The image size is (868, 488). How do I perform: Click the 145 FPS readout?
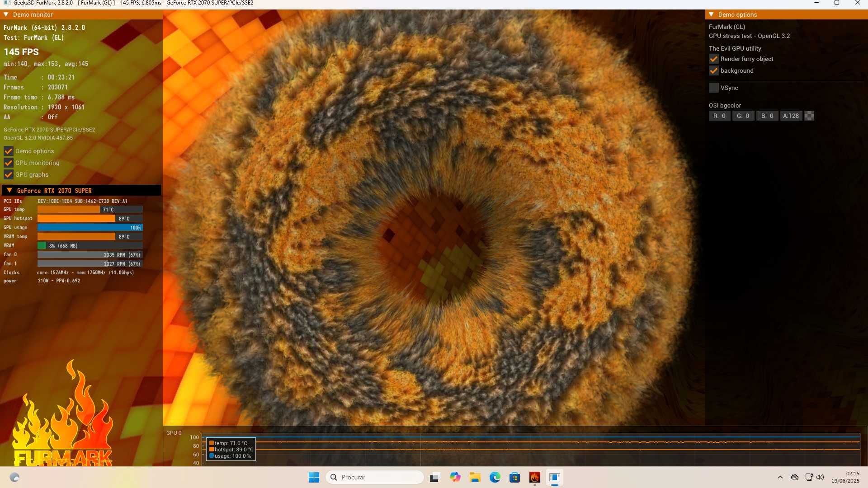click(21, 52)
